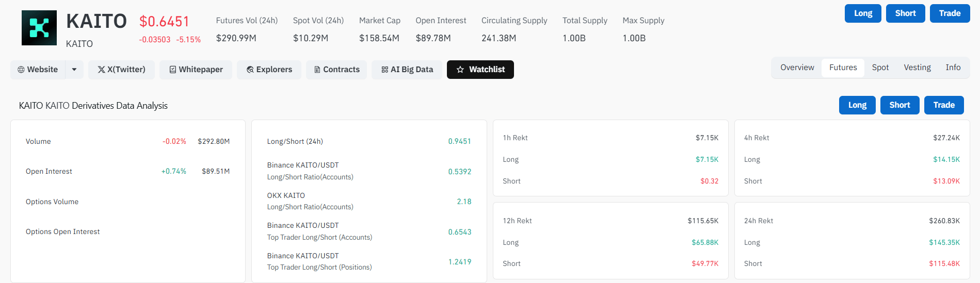Image resolution: width=980 pixels, height=283 pixels.
Task: Click the Spot Vol (24h) value $10.29M
Action: [x=311, y=38]
